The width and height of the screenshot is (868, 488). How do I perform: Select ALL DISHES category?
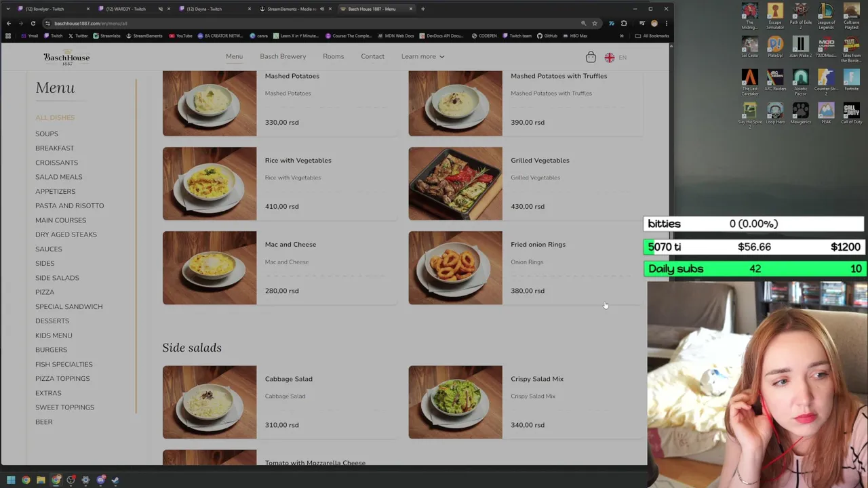click(x=55, y=117)
